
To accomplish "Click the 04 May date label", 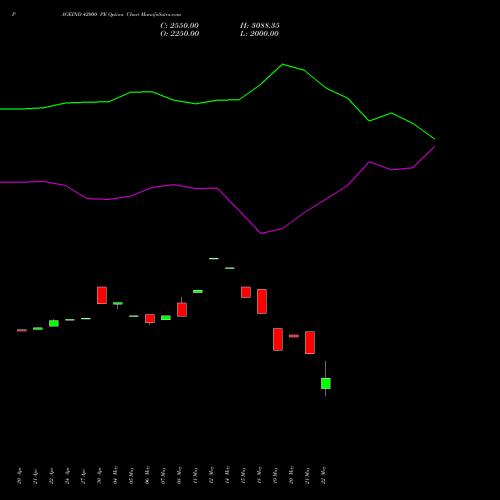I will 115,475.
